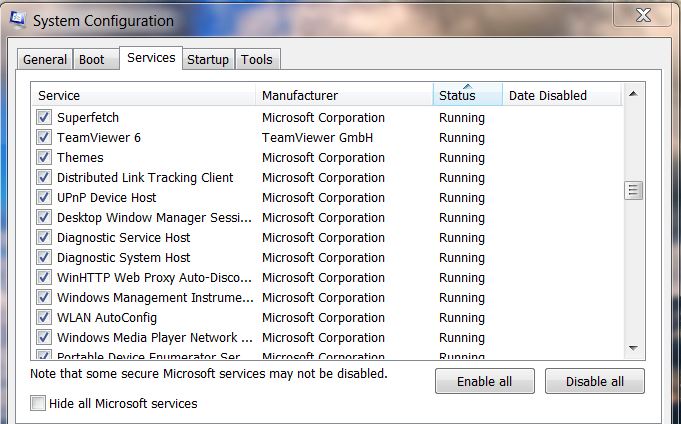Viewport: 681px width, 424px height.
Task: Check Hide all Microsoft services
Action: point(38,404)
